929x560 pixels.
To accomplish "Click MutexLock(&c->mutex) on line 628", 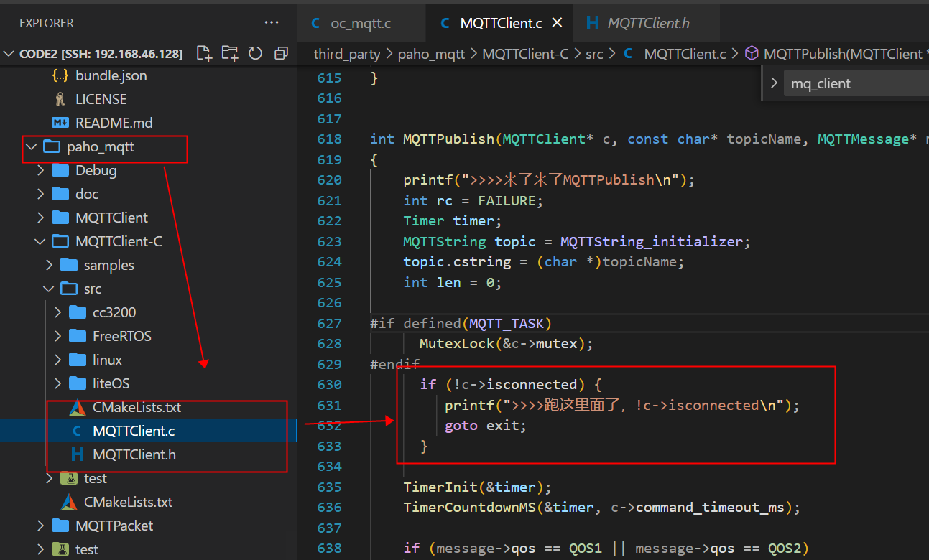I will 506,344.
